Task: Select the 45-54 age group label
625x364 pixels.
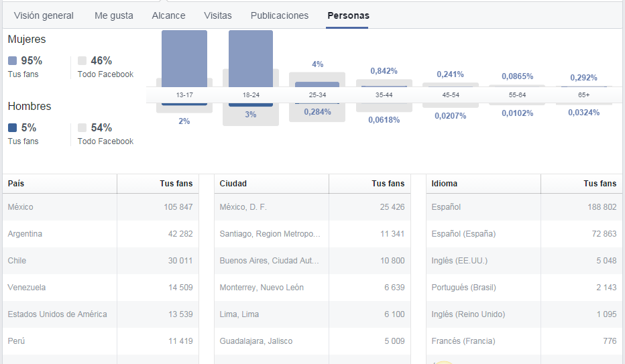Action: [x=451, y=95]
